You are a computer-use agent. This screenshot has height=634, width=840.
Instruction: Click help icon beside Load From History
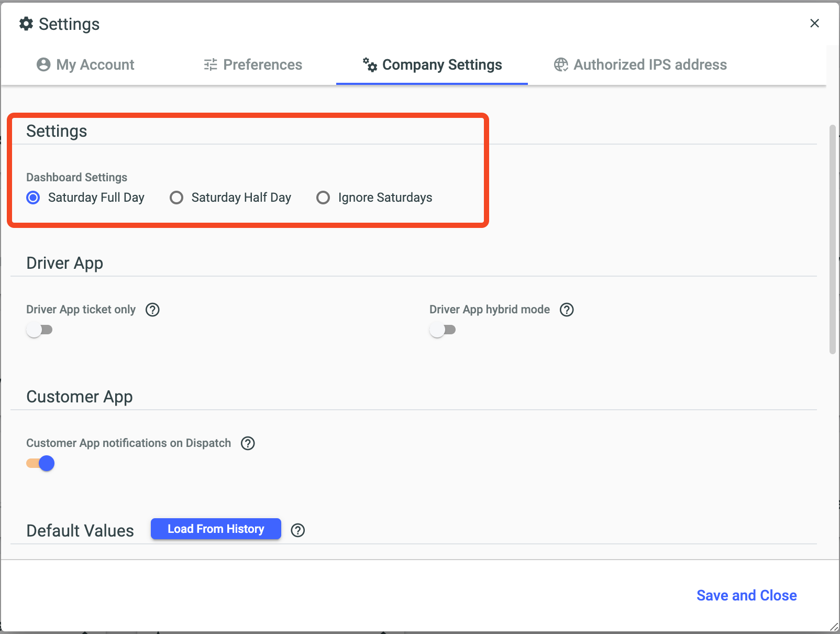coord(298,530)
